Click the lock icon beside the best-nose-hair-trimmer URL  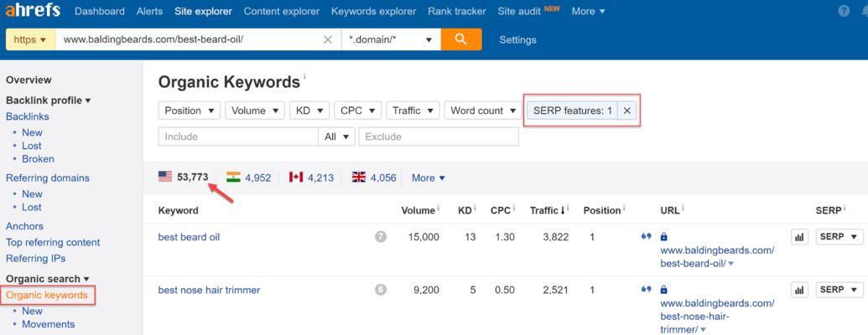coord(663,289)
